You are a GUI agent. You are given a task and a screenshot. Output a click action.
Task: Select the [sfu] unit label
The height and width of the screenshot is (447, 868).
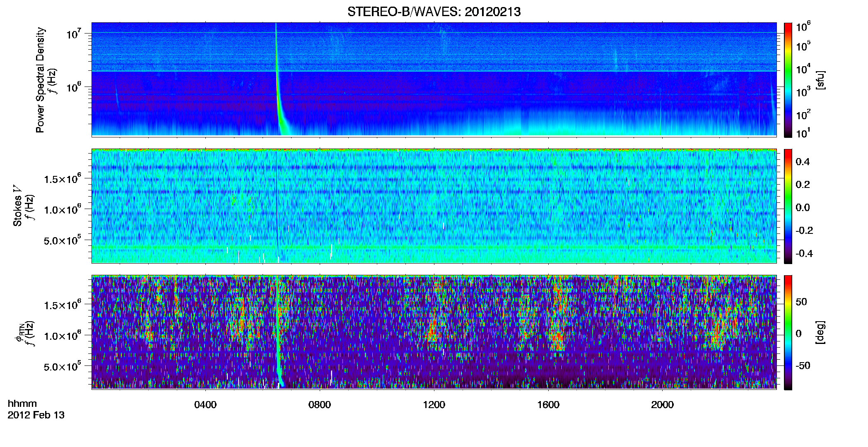pyautogui.click(x=820, y=80)
